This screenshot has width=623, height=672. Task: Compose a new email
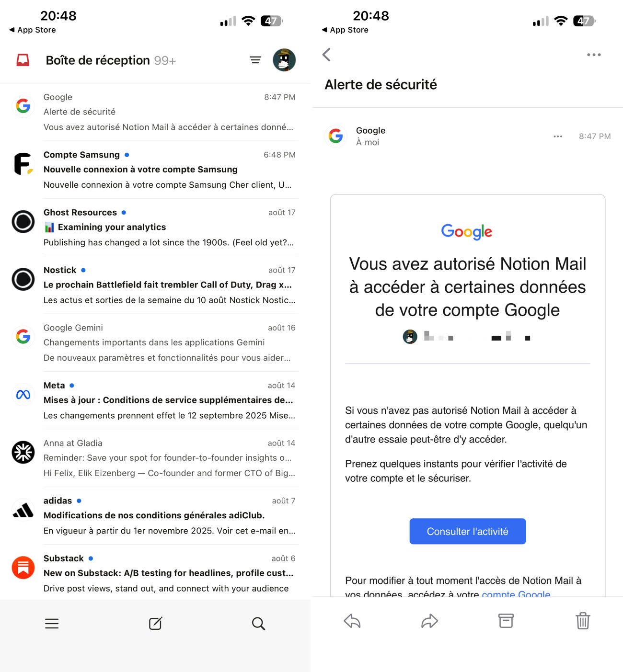(156, 623)
